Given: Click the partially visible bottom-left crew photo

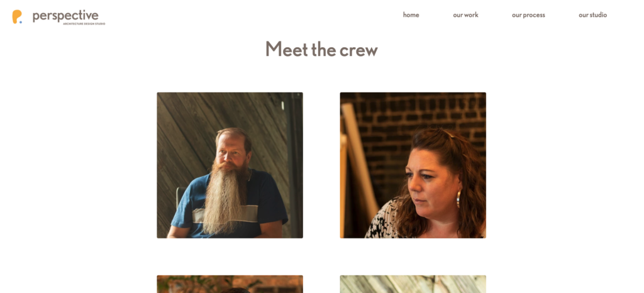Looking at the screenshot, I should tap(230, 284).
